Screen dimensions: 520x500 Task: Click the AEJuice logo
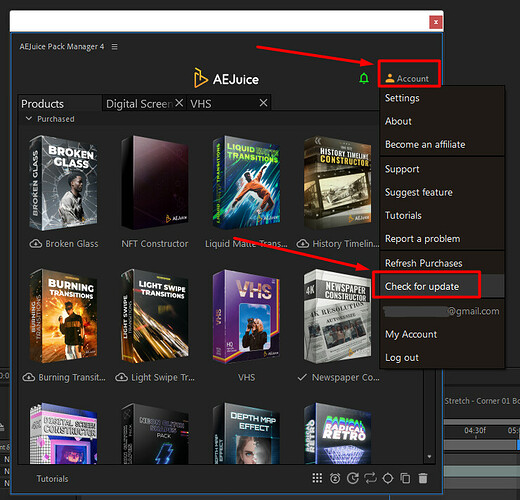226,79
